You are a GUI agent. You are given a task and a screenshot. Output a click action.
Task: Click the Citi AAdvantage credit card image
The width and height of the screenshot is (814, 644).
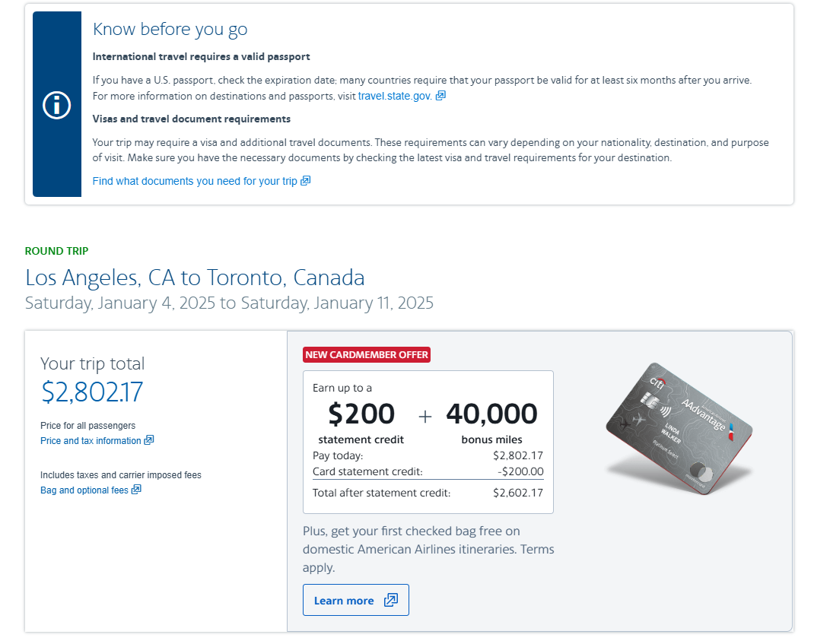[x=679, y=430]
